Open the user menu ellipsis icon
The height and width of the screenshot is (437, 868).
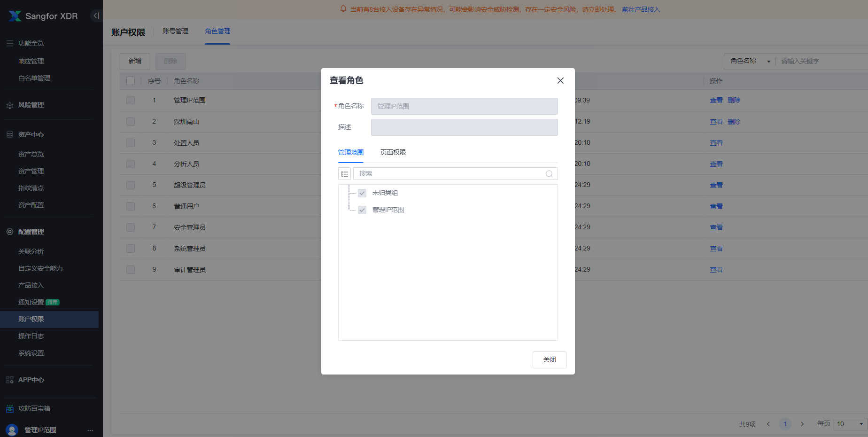click(x=90, y=430)
